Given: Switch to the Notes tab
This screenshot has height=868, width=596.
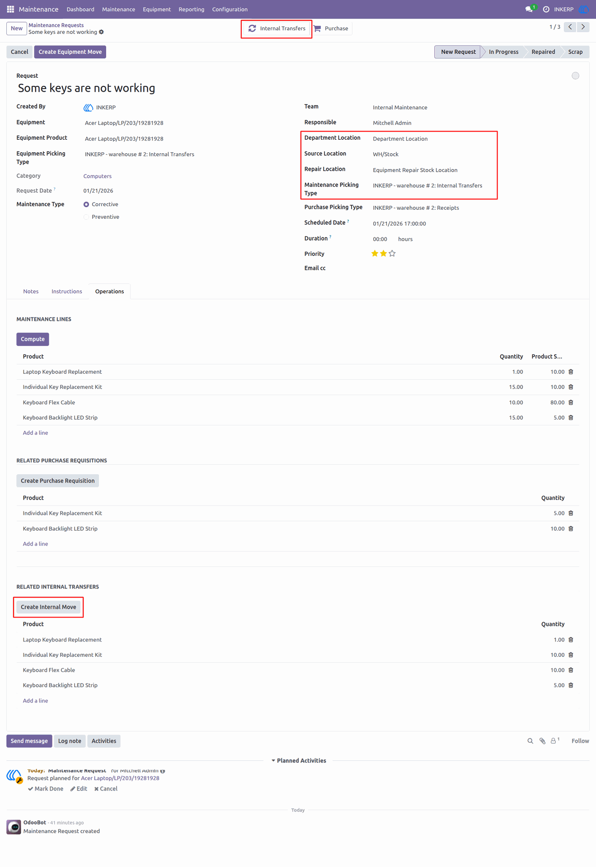Looking at the screenshot, I should click(31, 292).
